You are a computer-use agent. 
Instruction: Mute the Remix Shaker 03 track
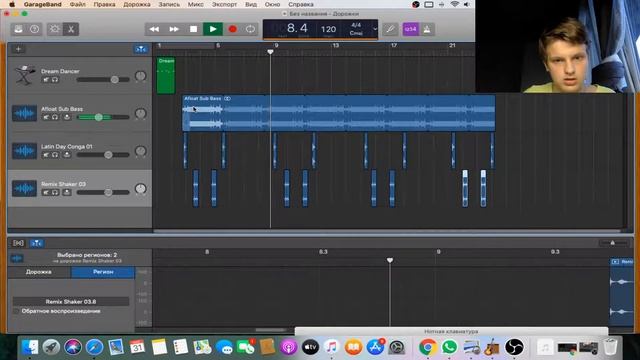click(46, 192)
